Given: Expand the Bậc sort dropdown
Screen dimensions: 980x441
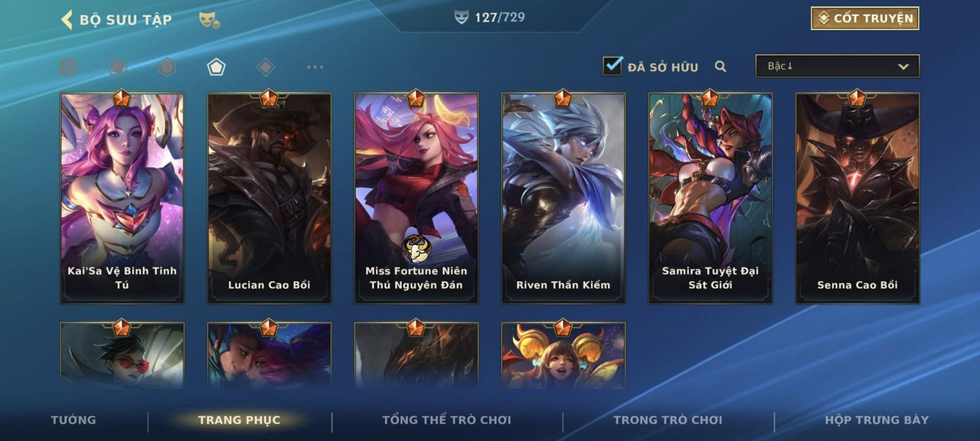Looking at the screenshot, I should point(838,66).
